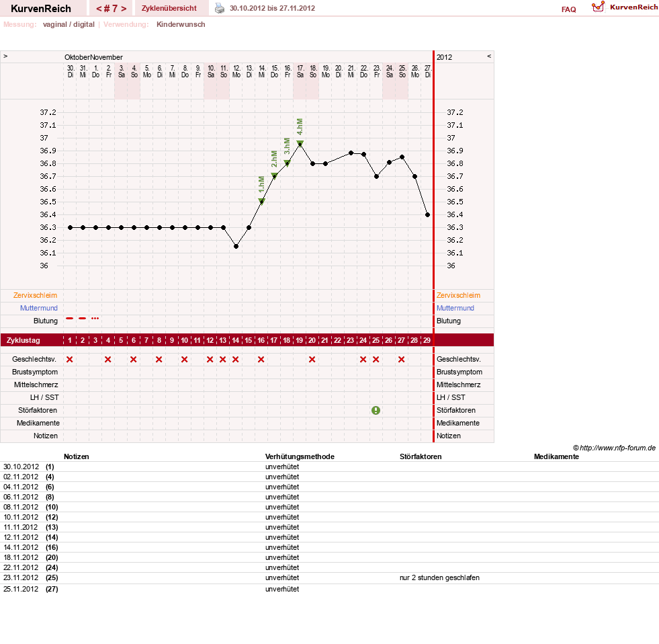Click the bleeding dash mark on cycle day 2
This screenshot has height=644, width=659.
[x=83, y=319]
